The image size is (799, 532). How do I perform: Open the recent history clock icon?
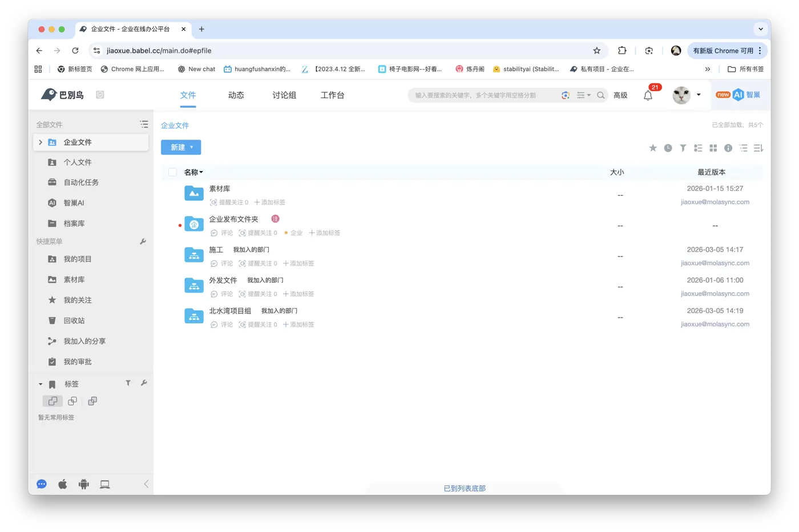668,148
